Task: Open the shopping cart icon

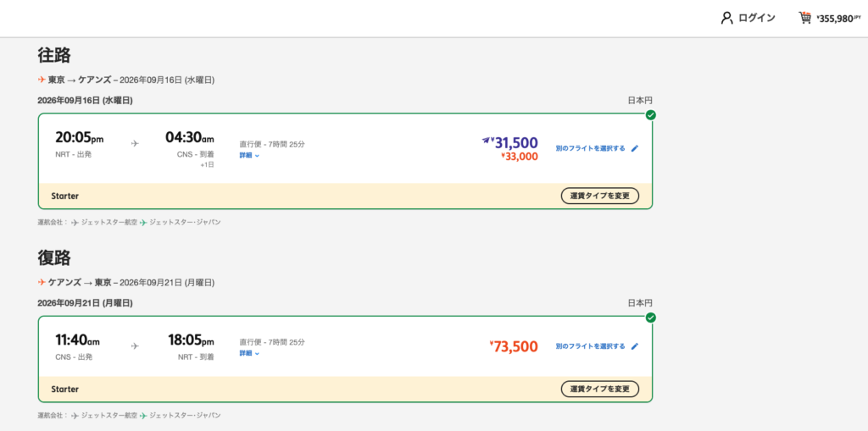Action: (x=805, y=18)
